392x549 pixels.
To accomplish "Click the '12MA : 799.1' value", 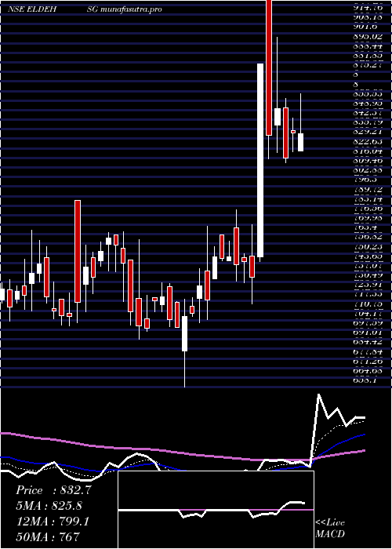I will (53, 522).
